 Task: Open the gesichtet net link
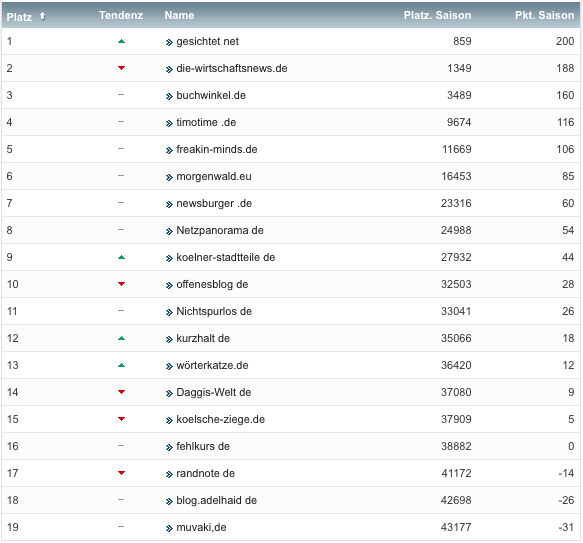click(x=207, y=41)
